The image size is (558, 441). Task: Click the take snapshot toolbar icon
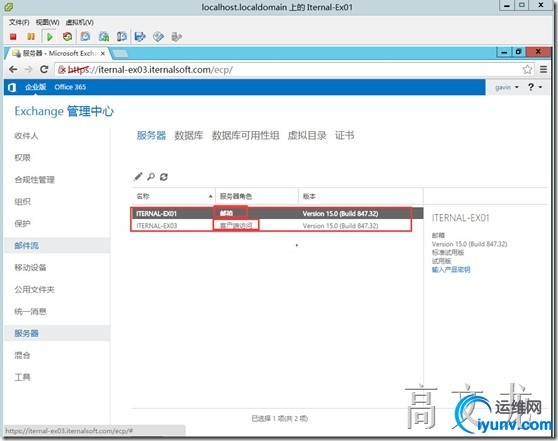(x=85, y=37)
